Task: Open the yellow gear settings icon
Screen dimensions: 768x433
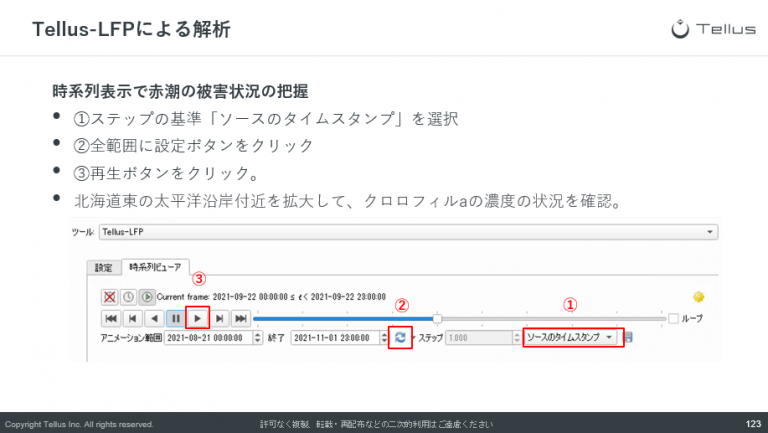Action: pyautogui.click(x=698, y=296)
